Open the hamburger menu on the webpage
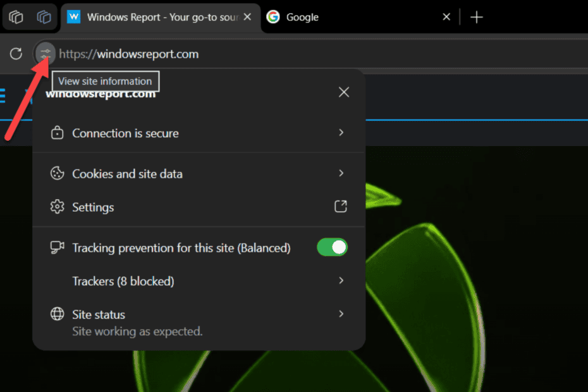 (3, 95)
